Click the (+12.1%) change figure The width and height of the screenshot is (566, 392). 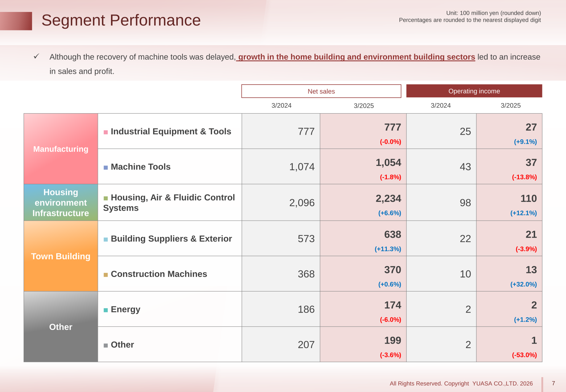pos(524,213)
